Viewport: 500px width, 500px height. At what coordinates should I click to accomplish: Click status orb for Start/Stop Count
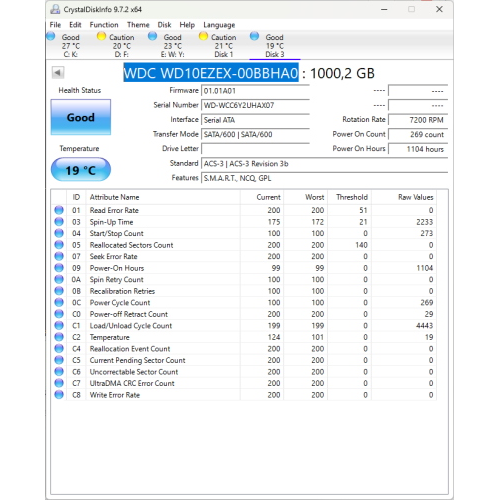(59, 233)
